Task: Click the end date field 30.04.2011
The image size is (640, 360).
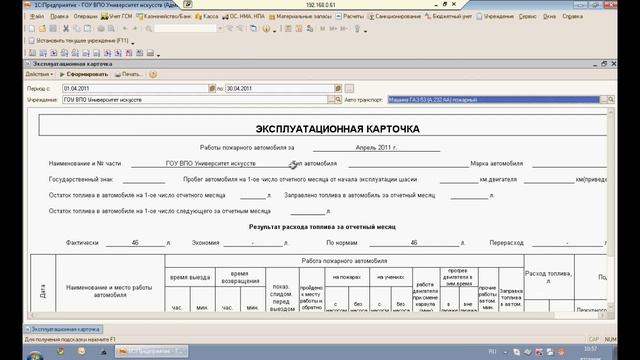Action: click(280, 88)
